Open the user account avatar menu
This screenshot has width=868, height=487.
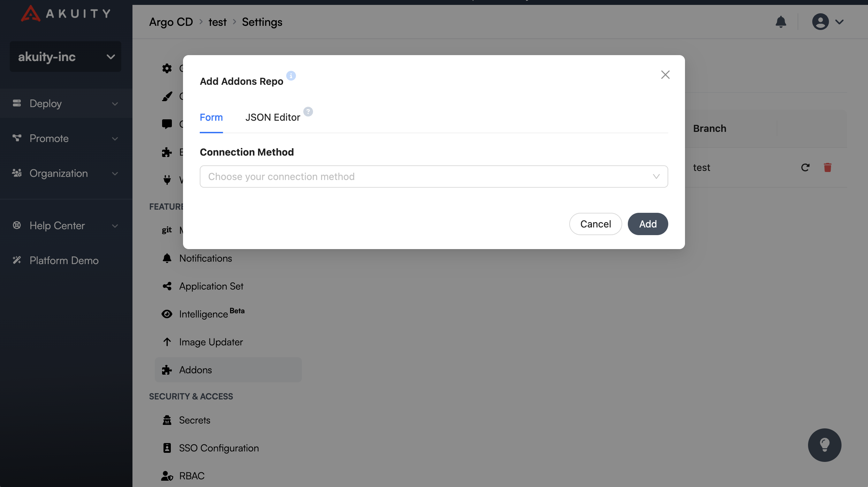pos(821,22)
